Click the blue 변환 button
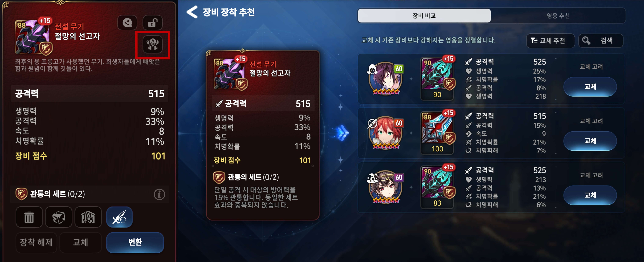Viewport: 644px width, 262px height. pos(135,242)
